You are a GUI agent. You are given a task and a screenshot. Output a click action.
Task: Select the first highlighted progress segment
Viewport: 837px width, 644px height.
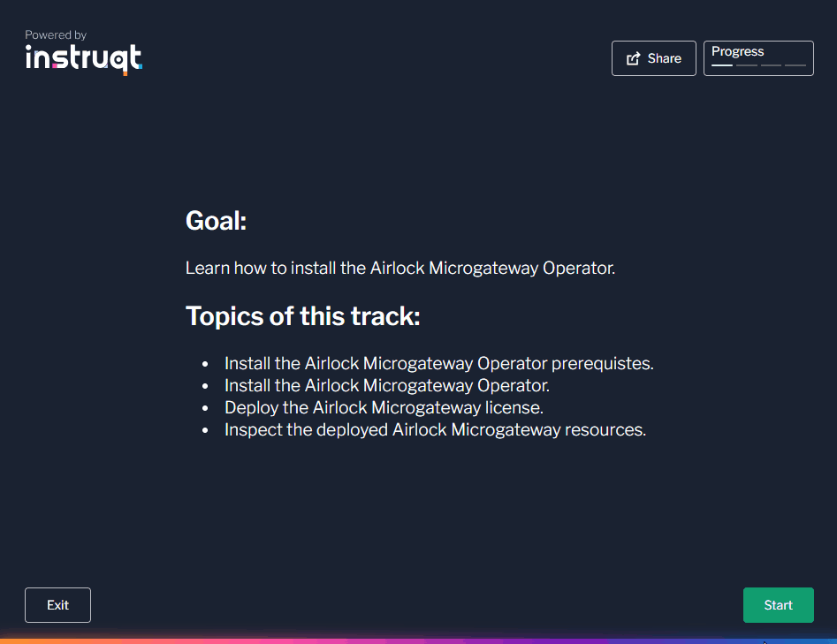tap(722, 65)
